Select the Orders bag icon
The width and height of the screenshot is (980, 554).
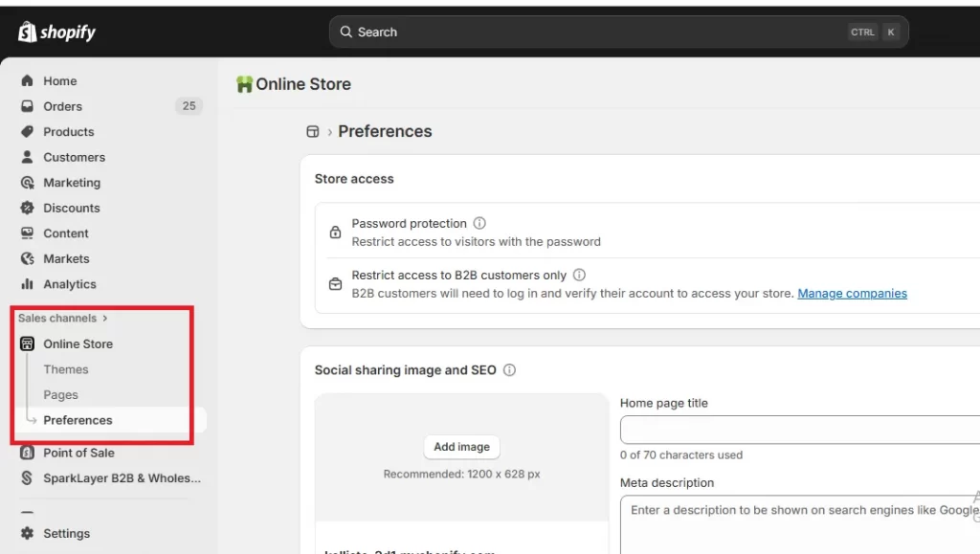click(28, 106)
